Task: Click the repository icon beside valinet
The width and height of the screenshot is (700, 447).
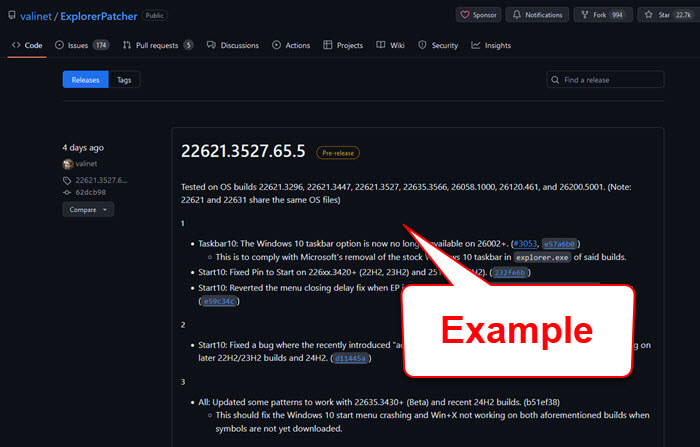Action: (12, 15)
